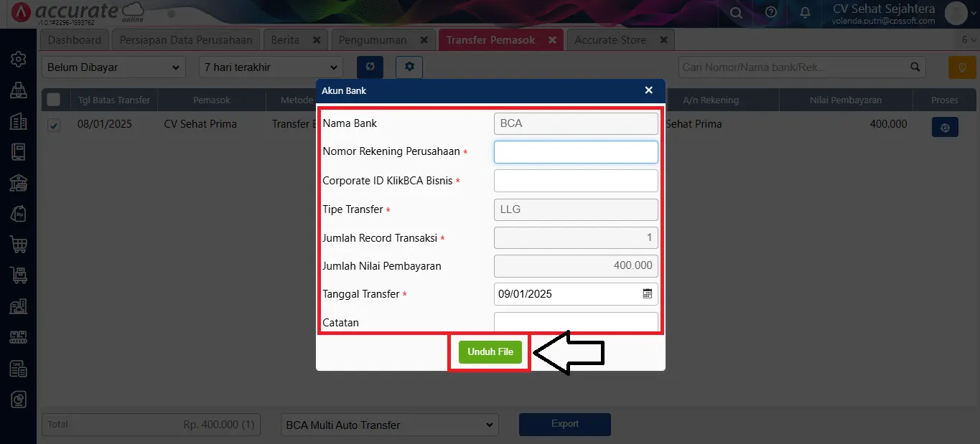Click the Export button
Screen dimensions: 980x444
[x=565, y=424]
